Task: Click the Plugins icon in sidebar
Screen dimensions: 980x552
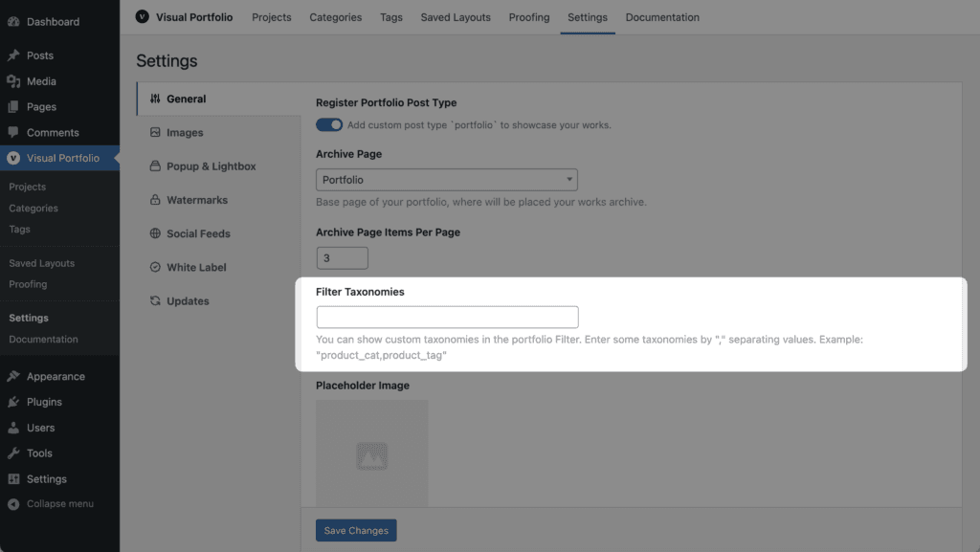Action: click(x=13, y=402)
